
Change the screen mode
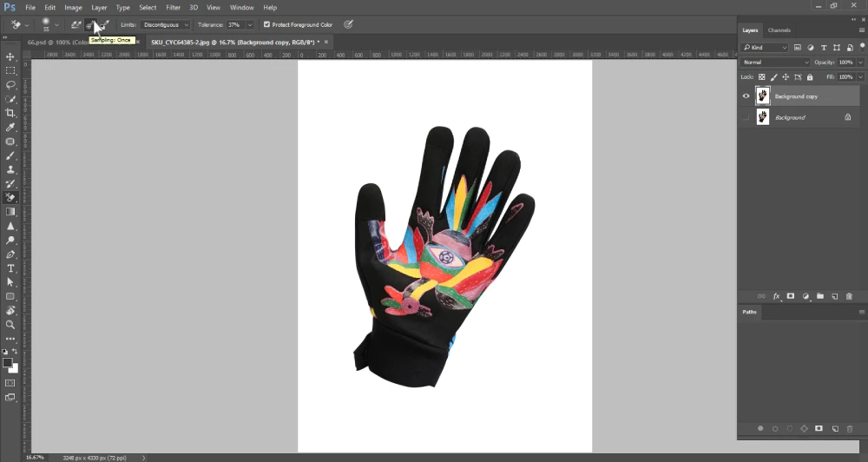pyautogui.click(x=10, y=397)
